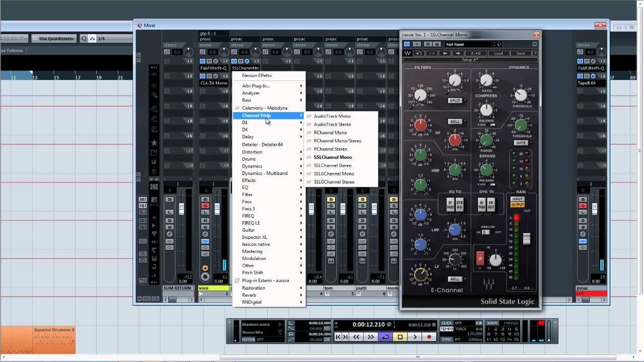Choose SSLGChannel Mono from submenu

coord(341,174)
